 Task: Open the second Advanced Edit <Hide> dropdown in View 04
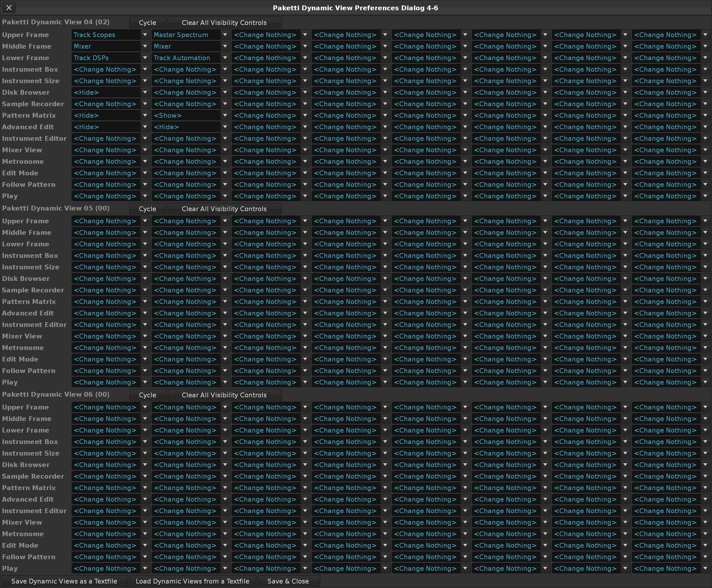click(x=191, y=127)
